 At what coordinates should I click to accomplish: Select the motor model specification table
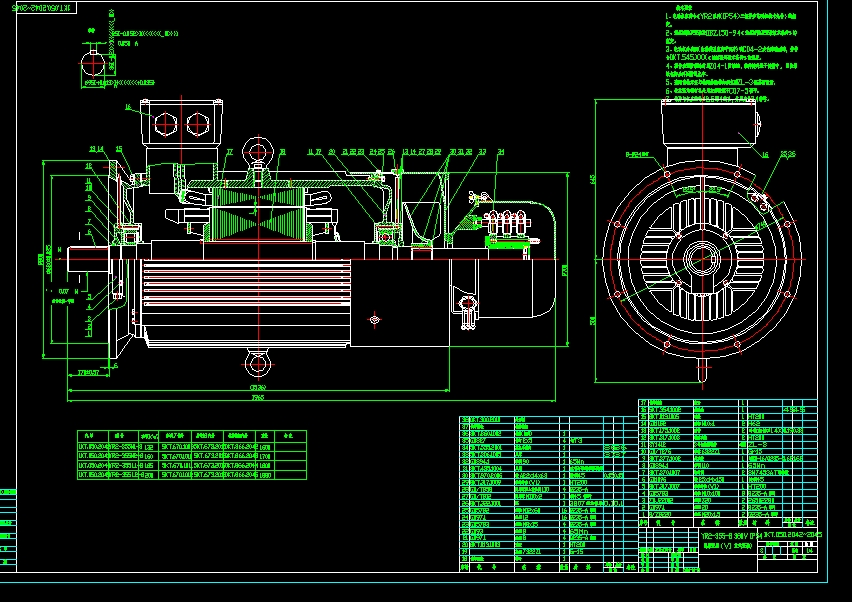pyautogui.click(x=190, y=456)
